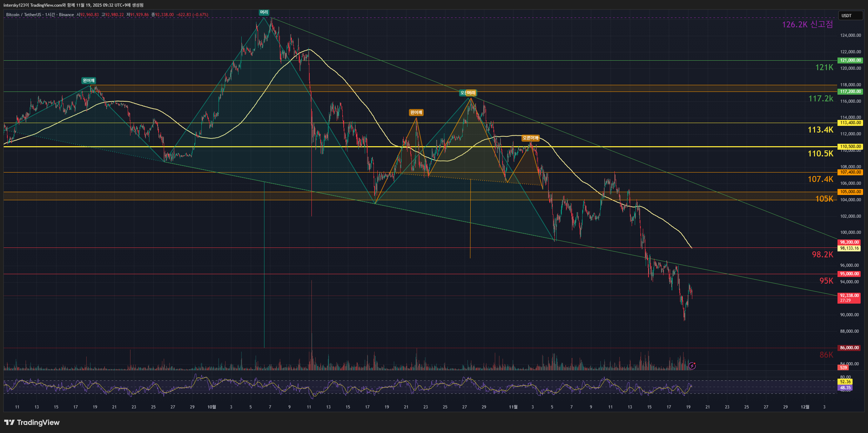Image resolution: width=868 pixels, height=433 pixels.
Task: Open the USDT currency selector
Action: pyautogui.click(x=850, y=16)
